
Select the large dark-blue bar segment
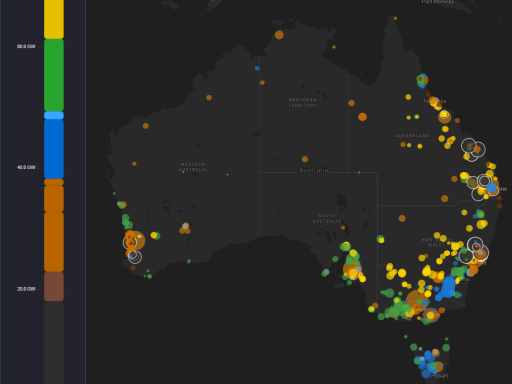pos(54,149)
